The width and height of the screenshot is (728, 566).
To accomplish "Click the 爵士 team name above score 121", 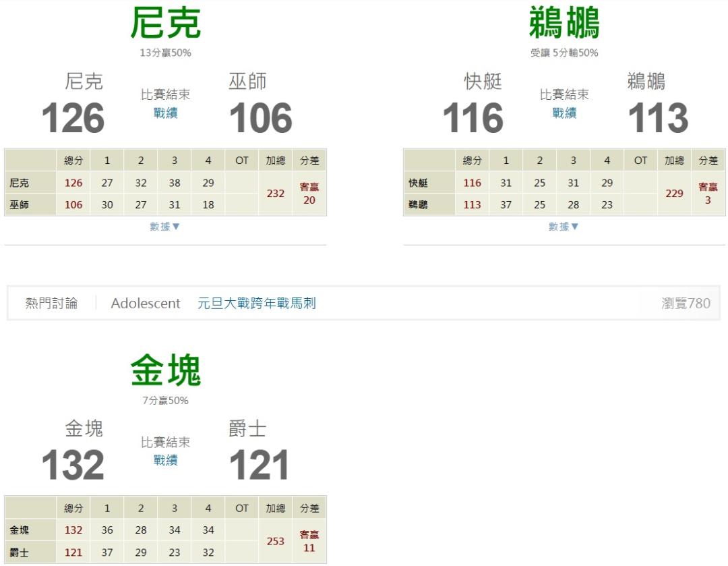I will coord(247,428).
